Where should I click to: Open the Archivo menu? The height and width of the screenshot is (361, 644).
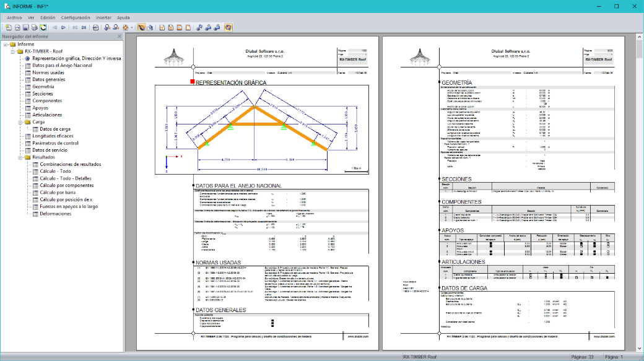pyautogui.click(x=14, y=18)
